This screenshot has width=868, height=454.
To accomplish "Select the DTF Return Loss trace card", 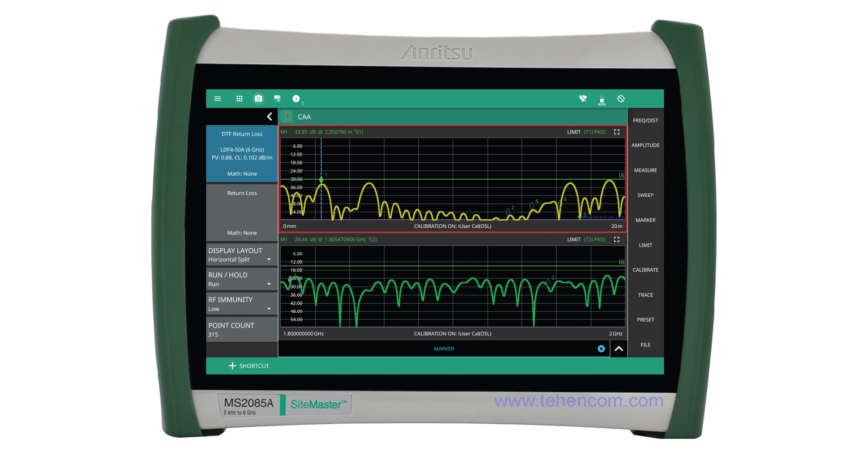I will [242, 154].
